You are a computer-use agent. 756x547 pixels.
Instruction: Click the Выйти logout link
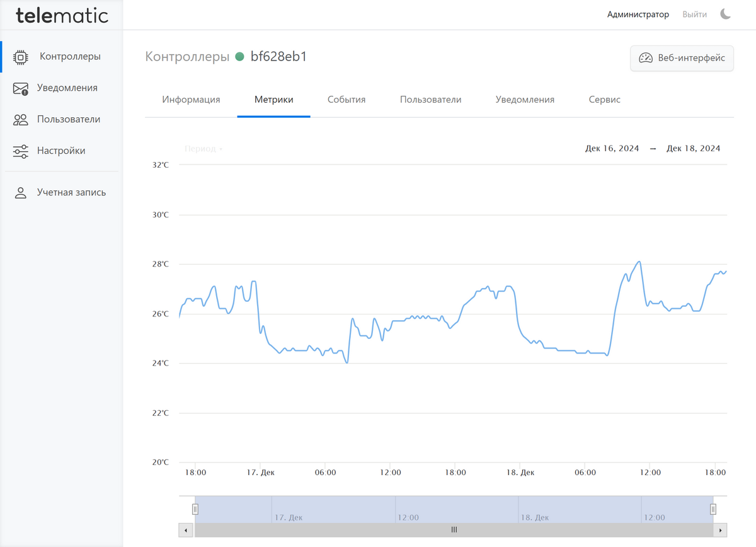point(694,14)
